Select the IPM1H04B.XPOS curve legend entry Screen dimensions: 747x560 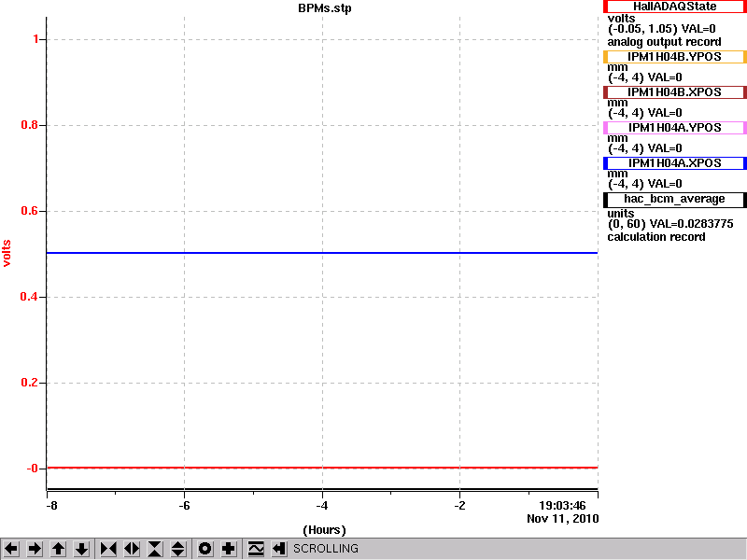[674, 91]
